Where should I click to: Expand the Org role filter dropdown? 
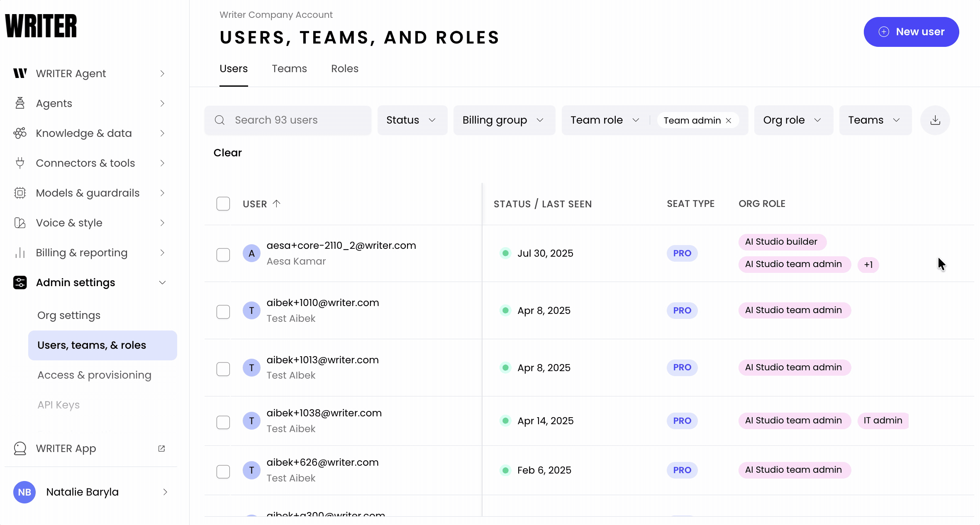pyautogui.click(x=793, y=120)
